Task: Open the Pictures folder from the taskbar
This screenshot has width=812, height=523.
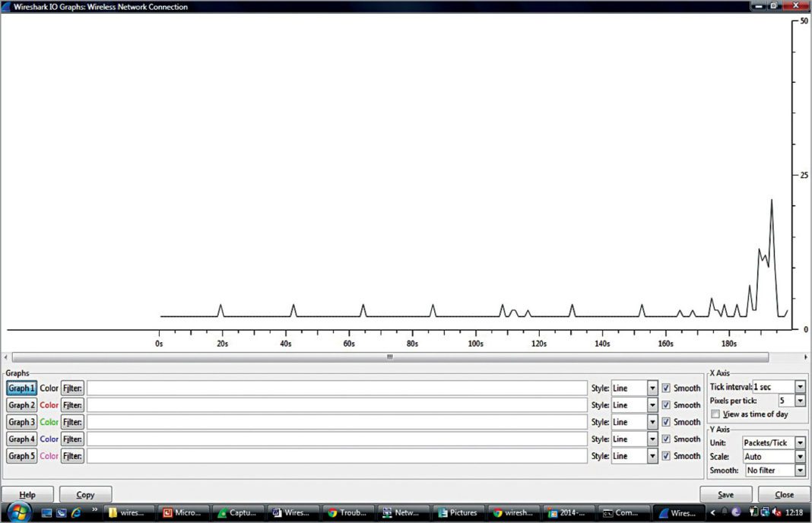Action: point(458,512)
